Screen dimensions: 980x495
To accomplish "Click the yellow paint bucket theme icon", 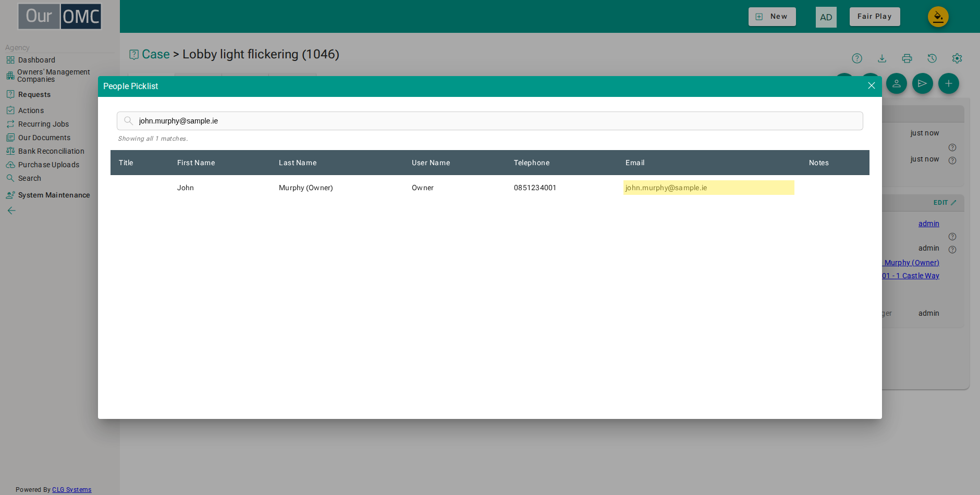I will 938,17.
